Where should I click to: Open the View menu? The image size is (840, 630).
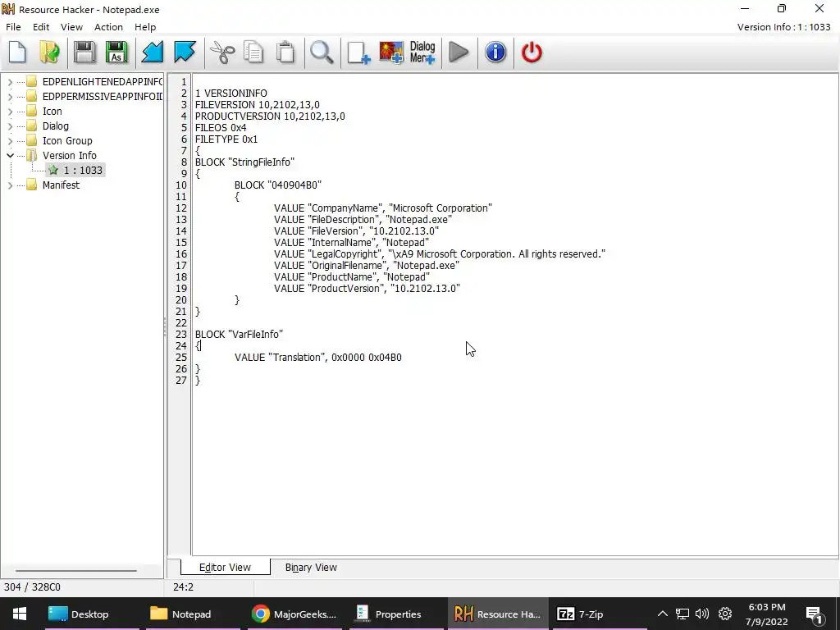pos(71,27)
